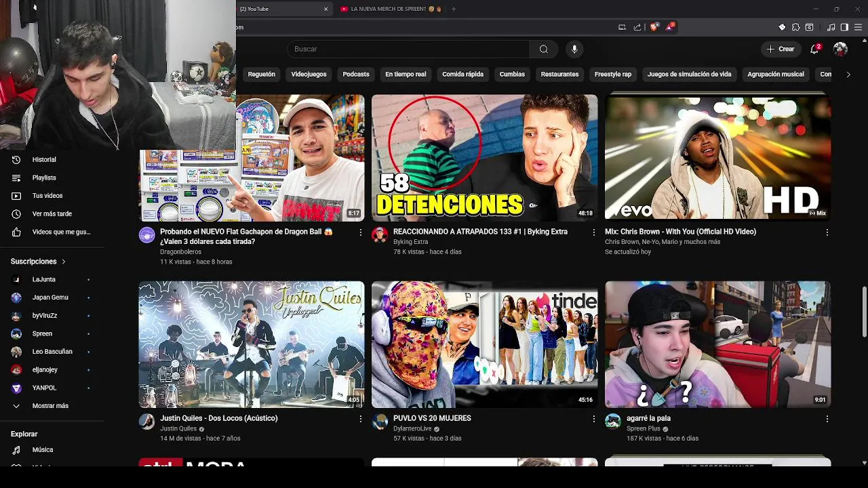Open REACCIONANDO A ATRAPADOS 133 title link
The image size is (868, 488).
click(x=480, y=232)
